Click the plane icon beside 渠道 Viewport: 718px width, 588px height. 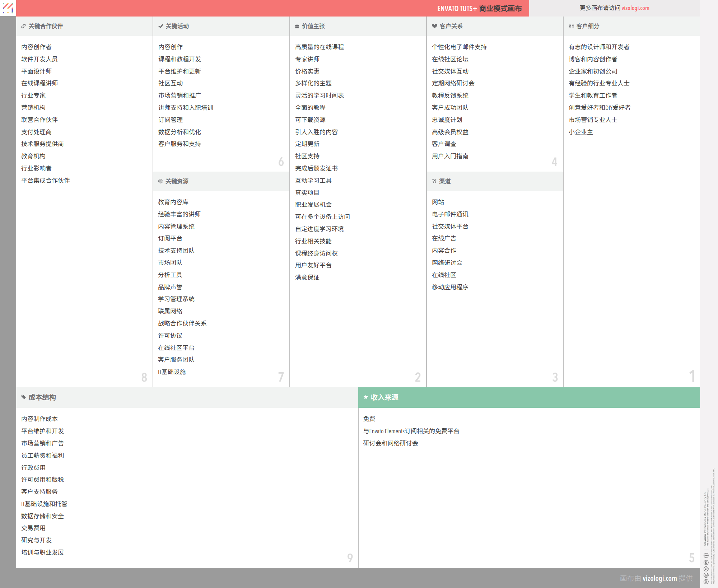434,181
